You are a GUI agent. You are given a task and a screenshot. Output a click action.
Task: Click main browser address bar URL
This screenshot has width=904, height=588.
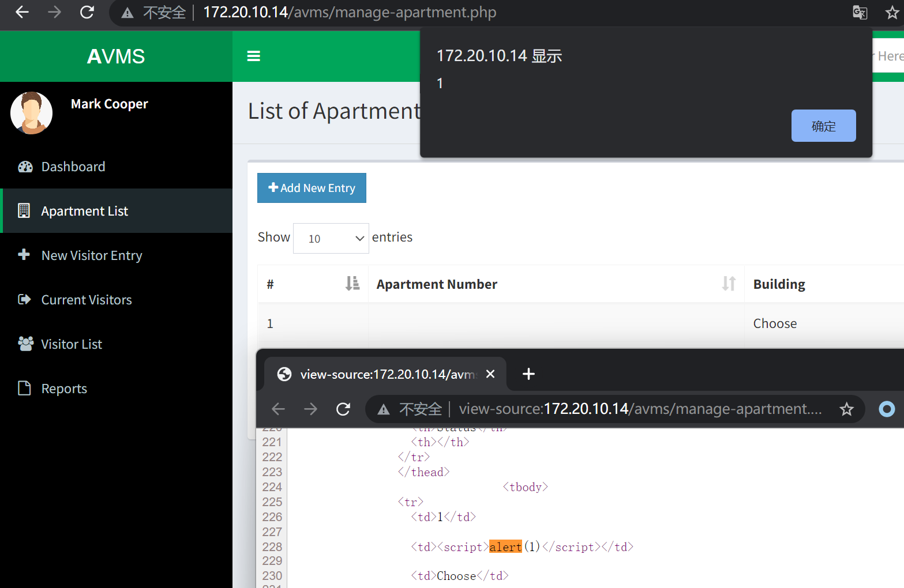pos(350,12)
